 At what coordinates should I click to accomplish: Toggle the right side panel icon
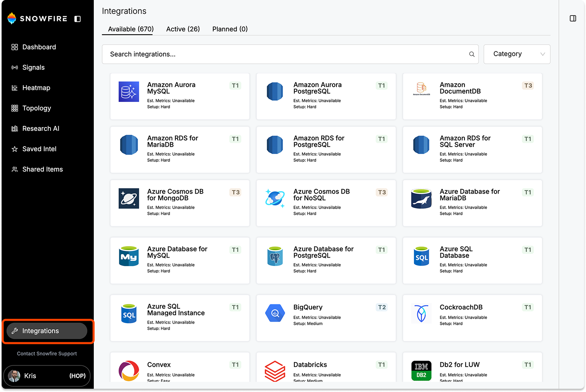click(573, 18)
